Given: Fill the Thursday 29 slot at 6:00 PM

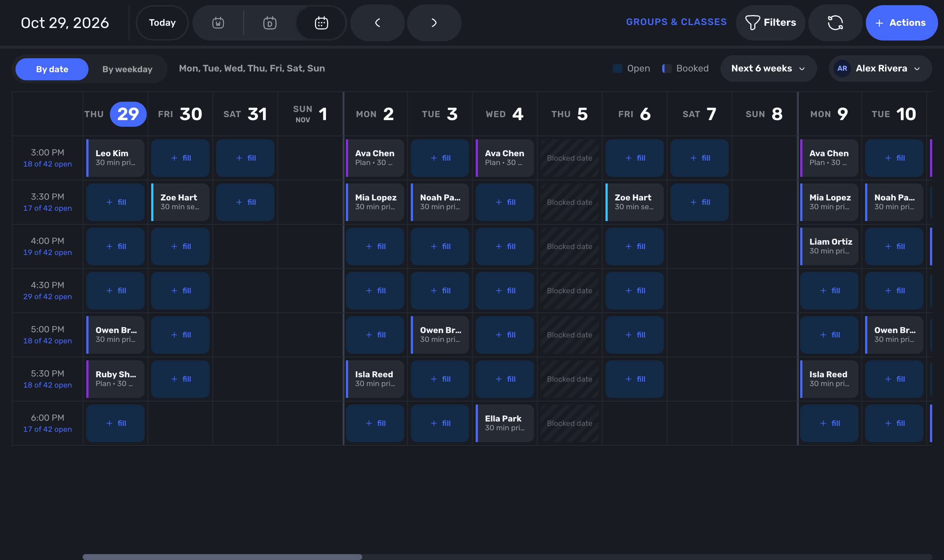Looking at the screenshot, I should 115,423.
